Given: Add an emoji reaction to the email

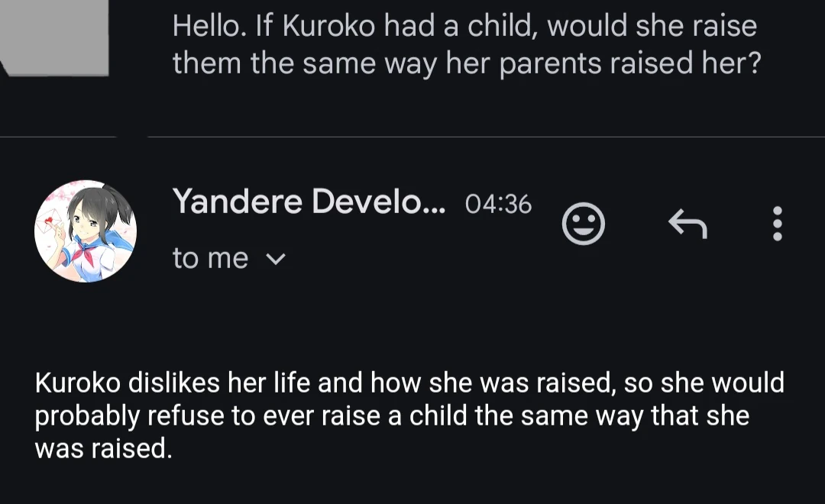Looking at the screenshot, I should (583, 224).
